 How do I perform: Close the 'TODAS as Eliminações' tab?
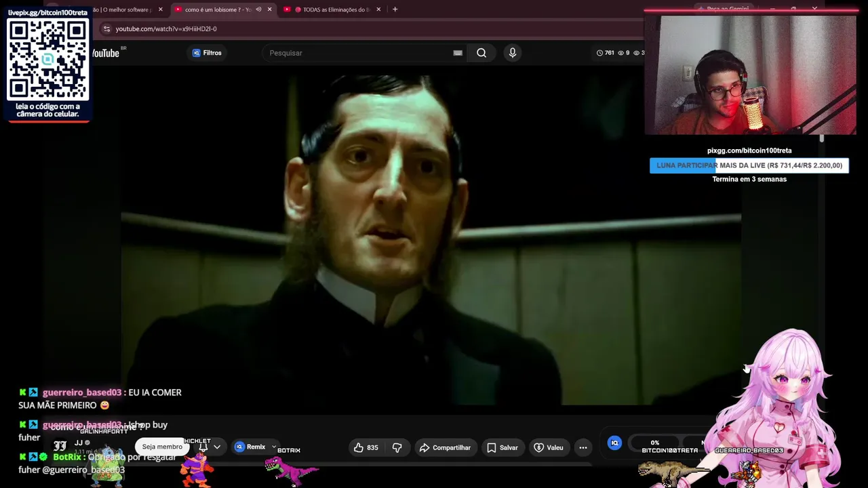coord(378,9)
